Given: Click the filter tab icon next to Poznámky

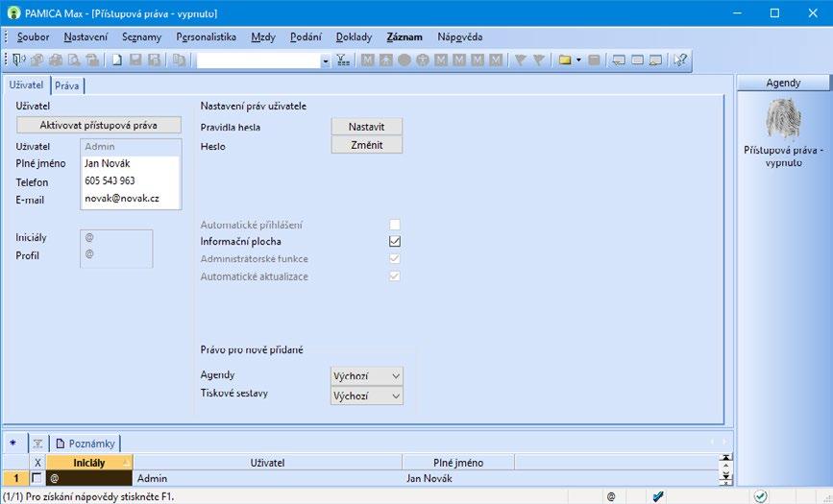Looking at the screenshot, I should coord(38,443).
